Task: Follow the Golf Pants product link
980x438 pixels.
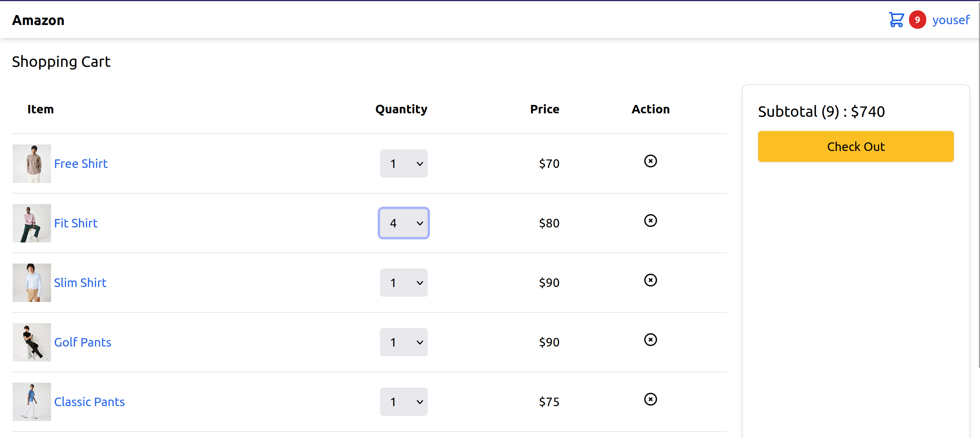Action: coord(83,342)
